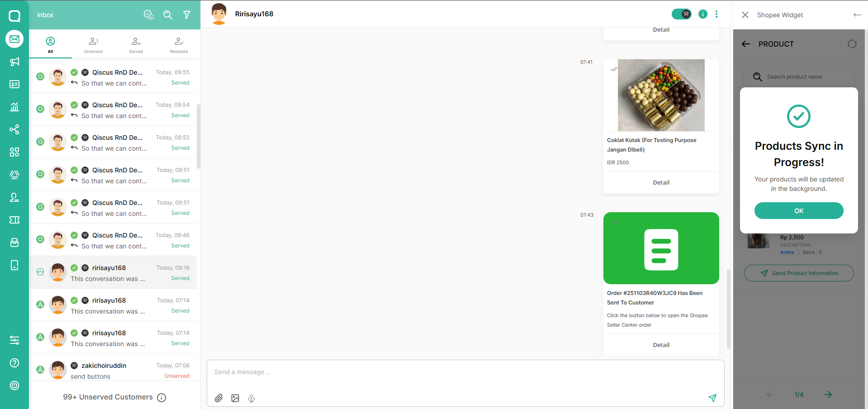Open the three-dot more menu

[716, 14]
